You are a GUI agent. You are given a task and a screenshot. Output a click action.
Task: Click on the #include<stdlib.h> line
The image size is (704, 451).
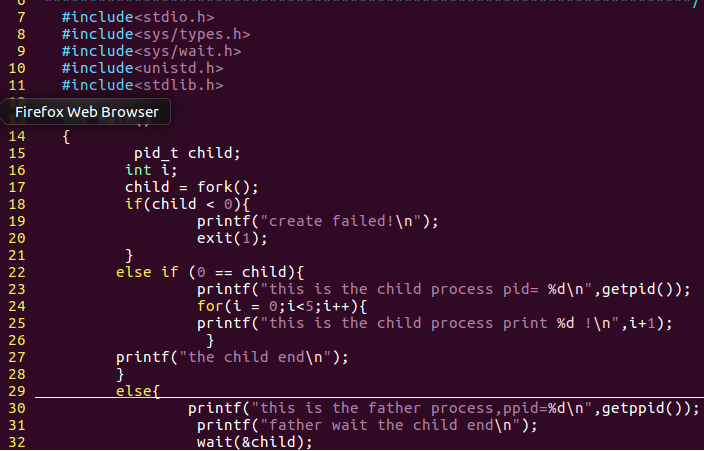[141, 85]
